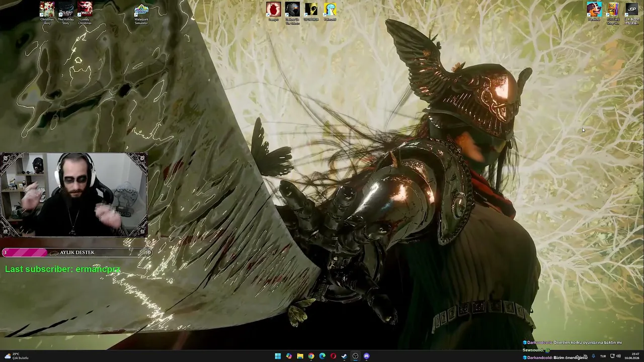644x362 pixels.
Task: Open the Waterpark Simulator desktop shortcut
Action: coord(141,14)
